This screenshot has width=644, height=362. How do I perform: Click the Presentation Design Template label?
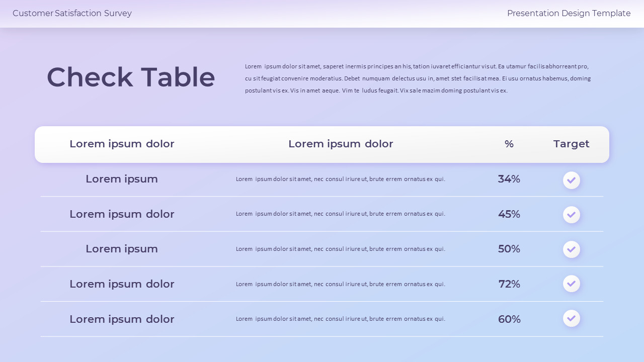click(569, 14)
